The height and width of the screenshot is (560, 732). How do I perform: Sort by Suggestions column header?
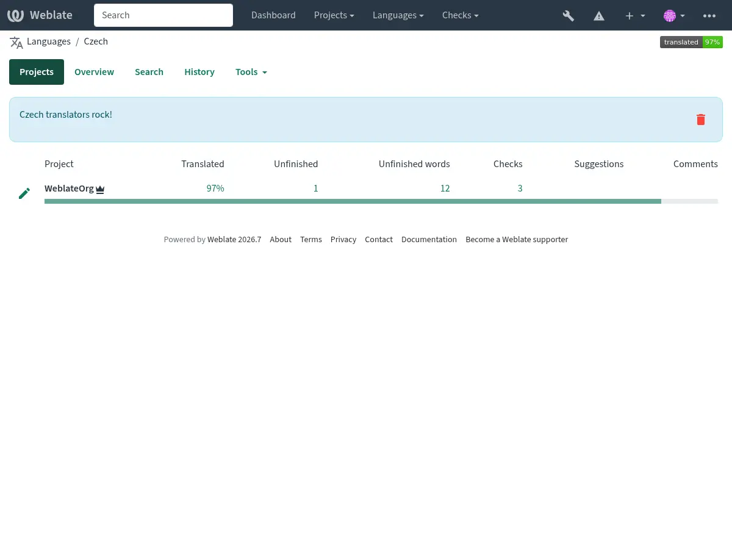tap(599, 164)
